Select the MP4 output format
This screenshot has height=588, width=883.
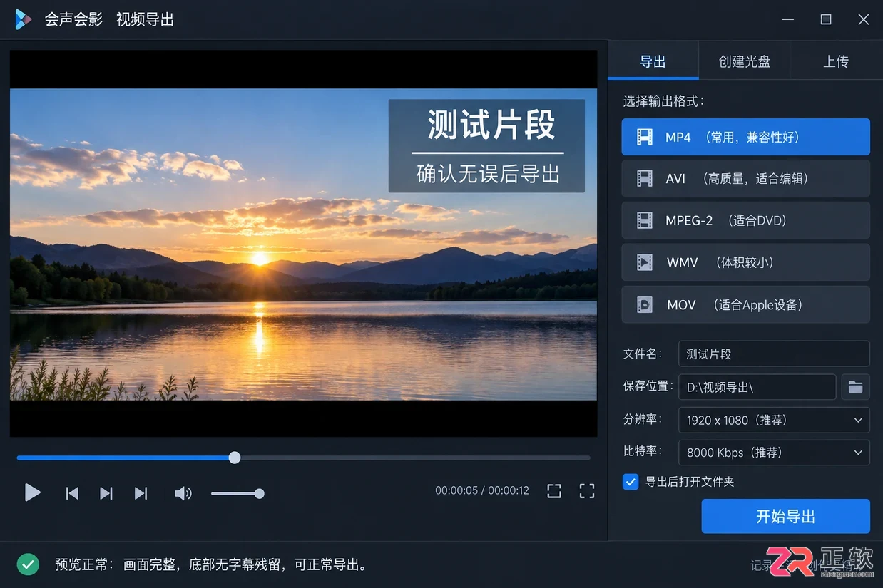tap(745, 137)
